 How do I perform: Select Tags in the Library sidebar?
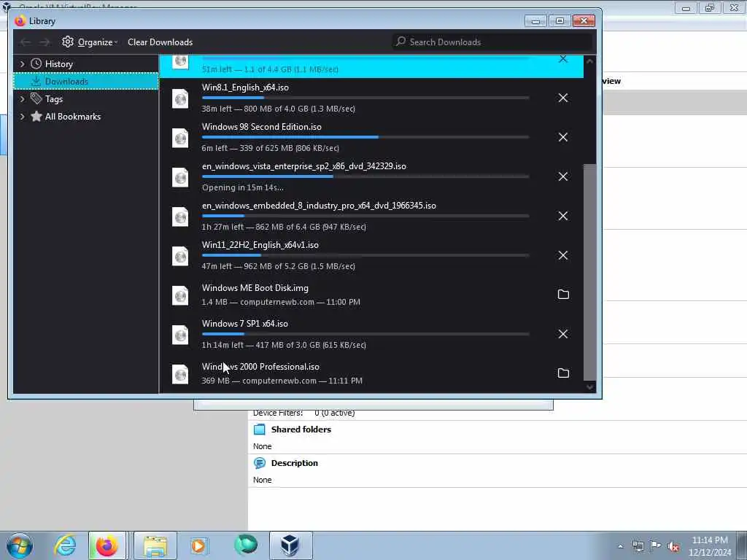click(53, 99)
